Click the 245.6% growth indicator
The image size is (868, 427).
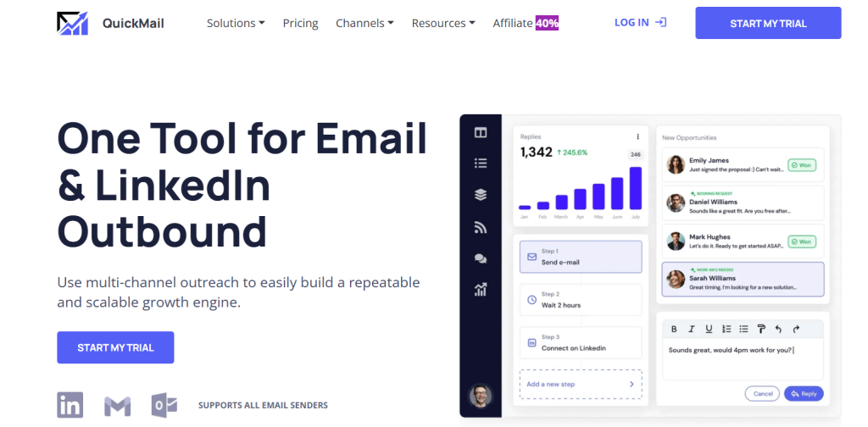pos(572,152)
